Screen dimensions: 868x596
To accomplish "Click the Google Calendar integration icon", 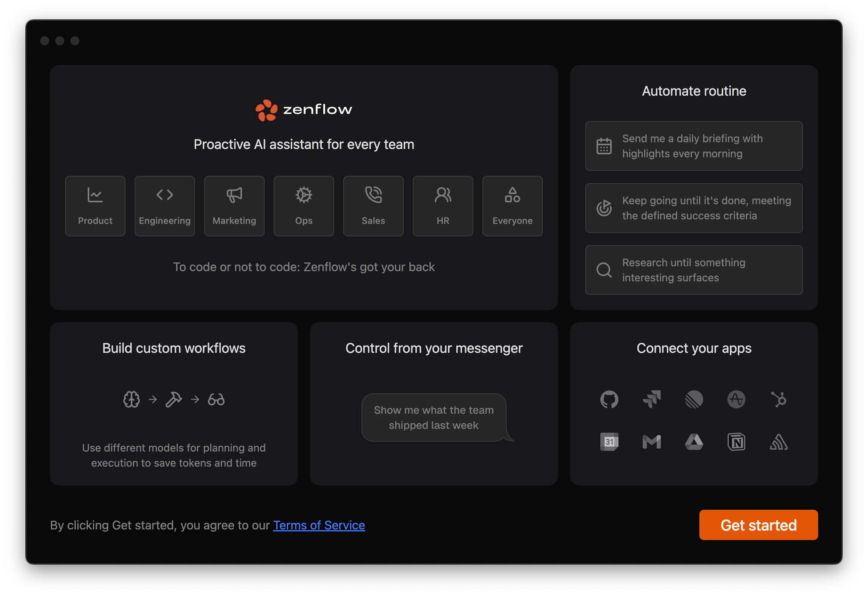I will (609, 442).
